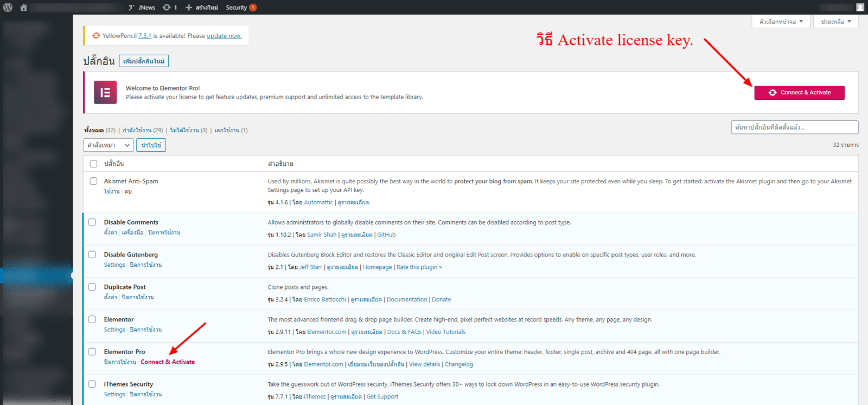868x405 pixels.
Task: Click the YellowPencil update notice icon
Action: pyautogui.click(x=96, y=36)
